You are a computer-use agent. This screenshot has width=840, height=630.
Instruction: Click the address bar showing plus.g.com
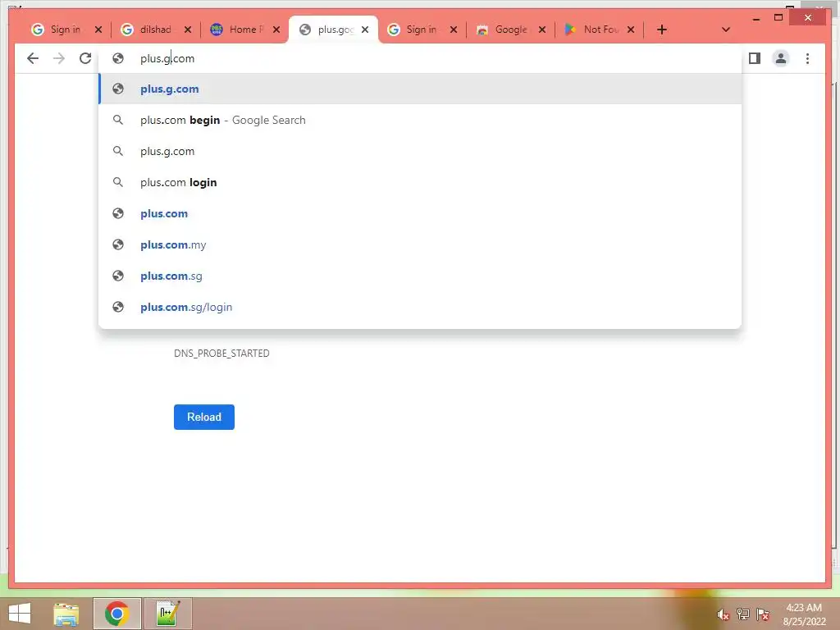coord(420,58)
